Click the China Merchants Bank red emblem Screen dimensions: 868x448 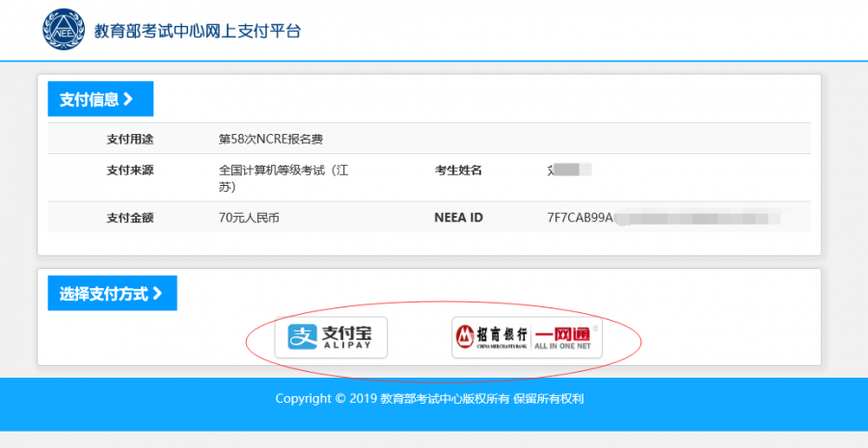465,336
